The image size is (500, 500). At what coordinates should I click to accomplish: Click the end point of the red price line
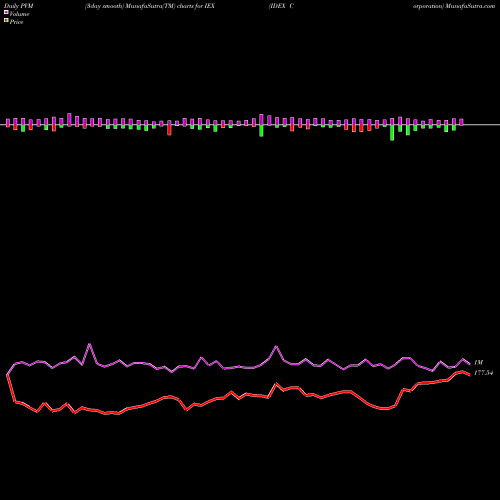(470, 375)
